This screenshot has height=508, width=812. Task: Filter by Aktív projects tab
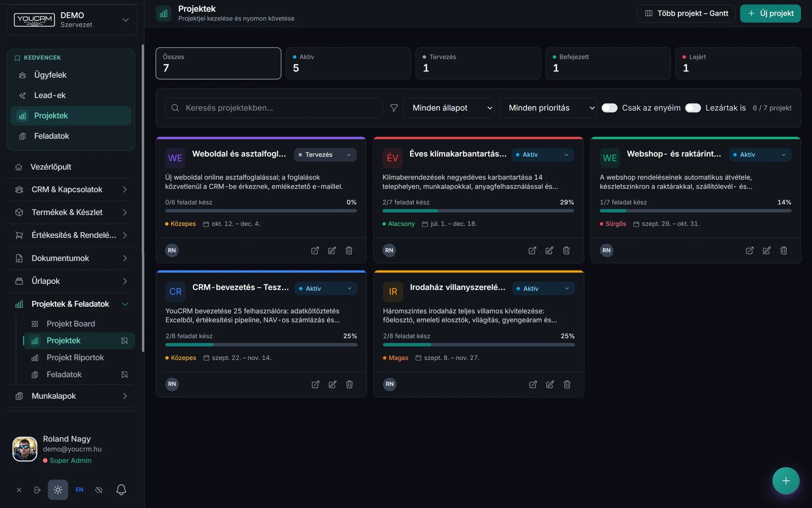(x=348, y=63)
